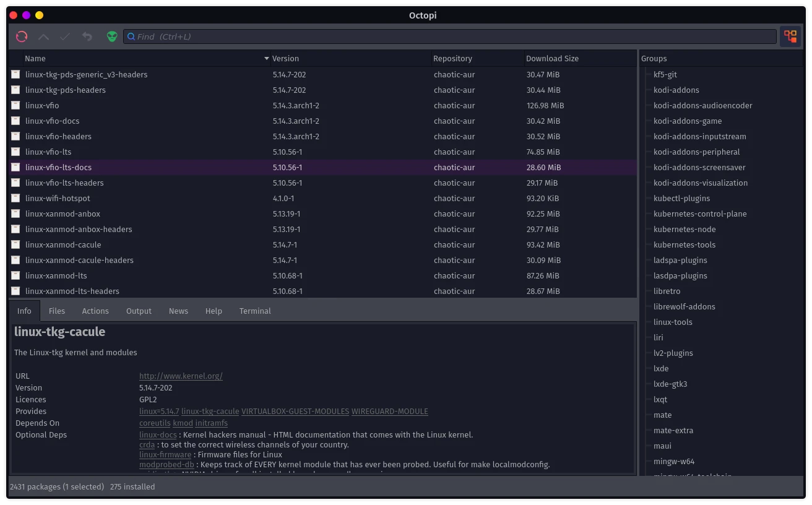Toggle the green alien AUR icon
The width and height of the screenshot is (812, 505).
click(111, 37)
